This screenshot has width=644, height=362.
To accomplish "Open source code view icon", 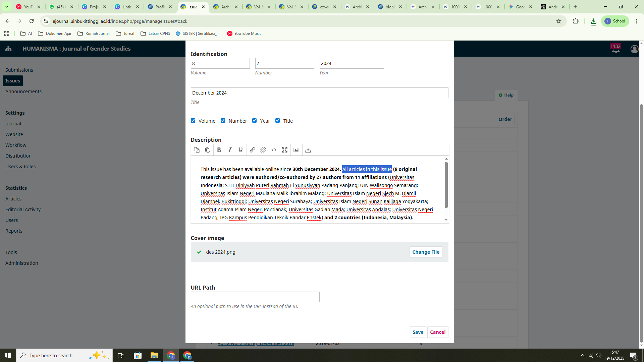I will (x=274, y=150).
